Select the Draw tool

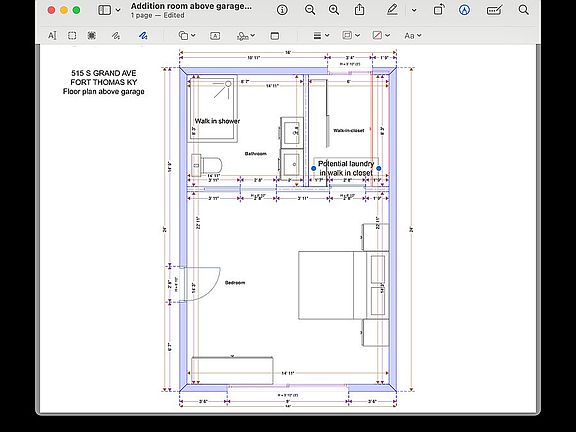tap(143, 36)
